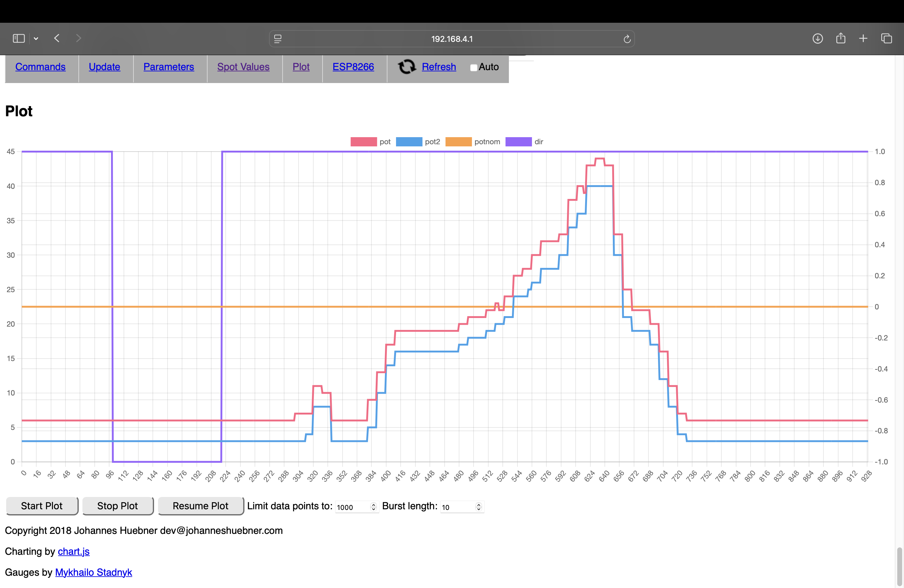Switch to the Spot Values tab
This screenshot has height=588, width=904.
243,67
